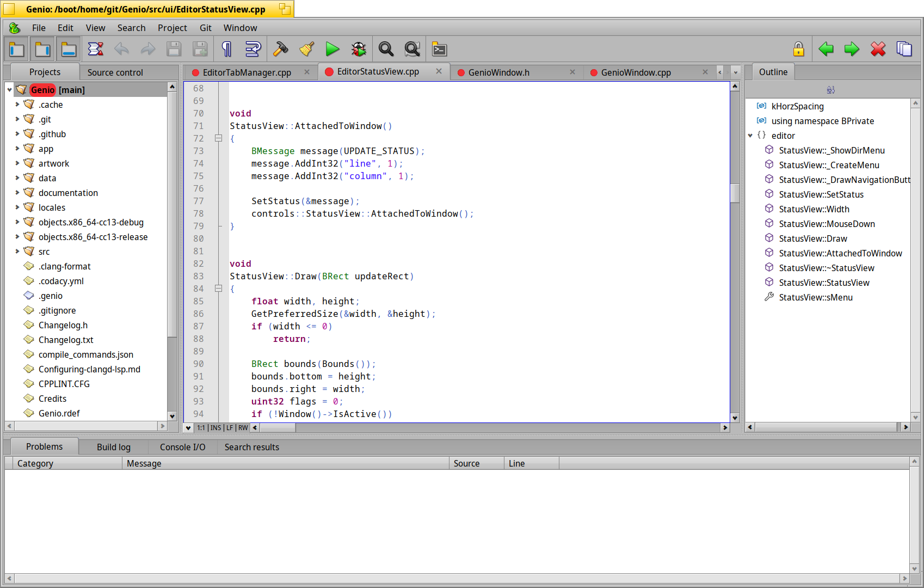Build the project with the hammer icon

point(280,49)
